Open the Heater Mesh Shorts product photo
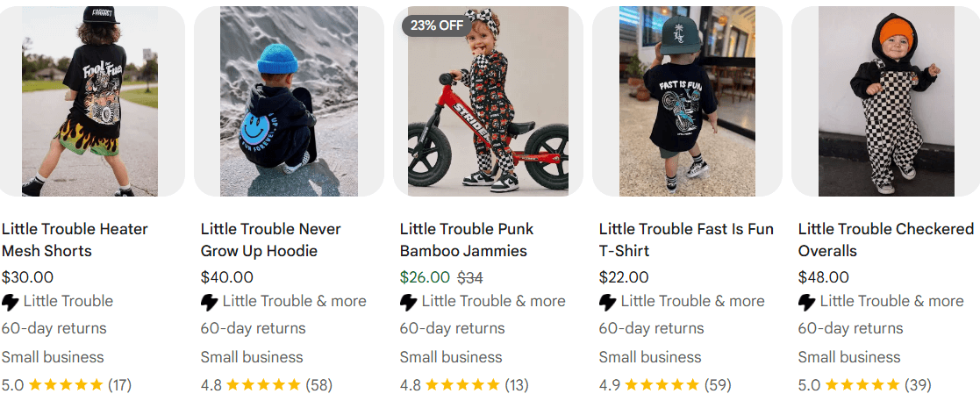Viewport: 980px width, 401px height. point(90,101)
